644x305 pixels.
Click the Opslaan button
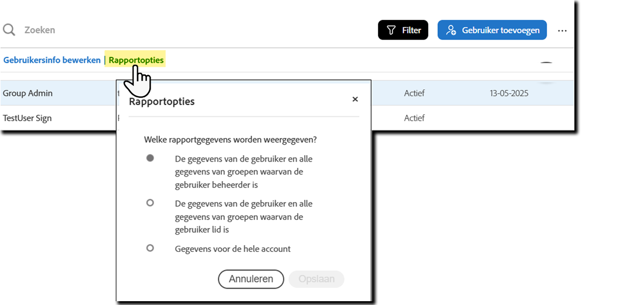click(316, 279)
